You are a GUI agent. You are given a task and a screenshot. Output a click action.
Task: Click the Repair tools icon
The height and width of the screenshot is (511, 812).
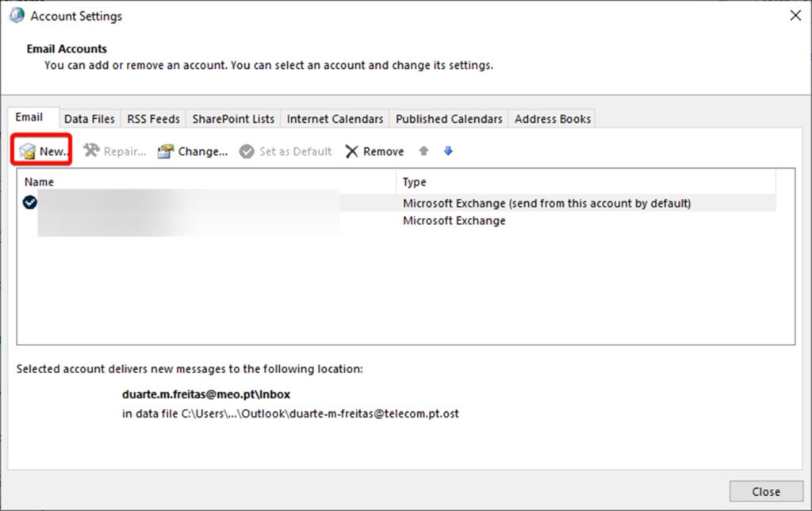pyautogui.click(x=92, y=151)
